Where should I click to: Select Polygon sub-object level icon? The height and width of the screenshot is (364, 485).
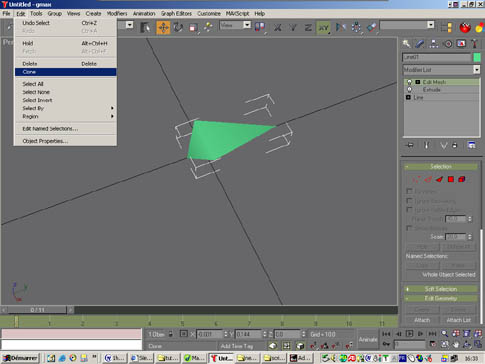point(451,179)
